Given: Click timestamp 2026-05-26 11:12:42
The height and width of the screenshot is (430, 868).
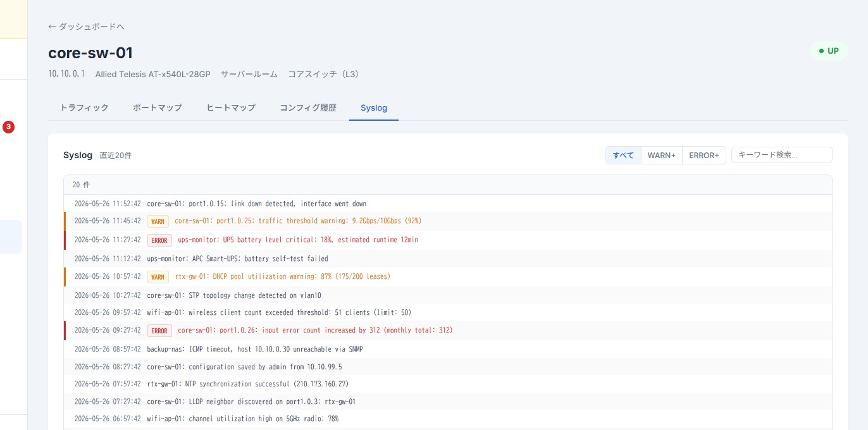Looking at the screenshot, I should point(108,259).
